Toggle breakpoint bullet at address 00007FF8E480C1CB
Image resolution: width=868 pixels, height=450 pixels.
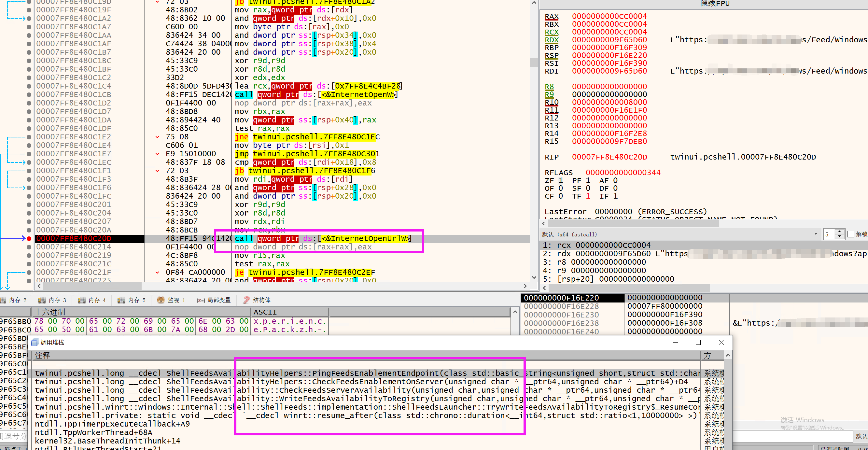[x=29, y=95]
